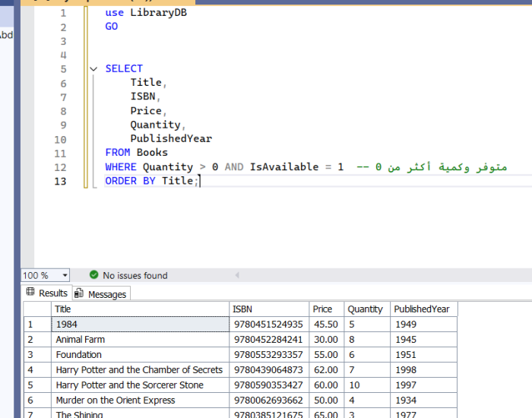Select the Results tab

click(53, 293)
